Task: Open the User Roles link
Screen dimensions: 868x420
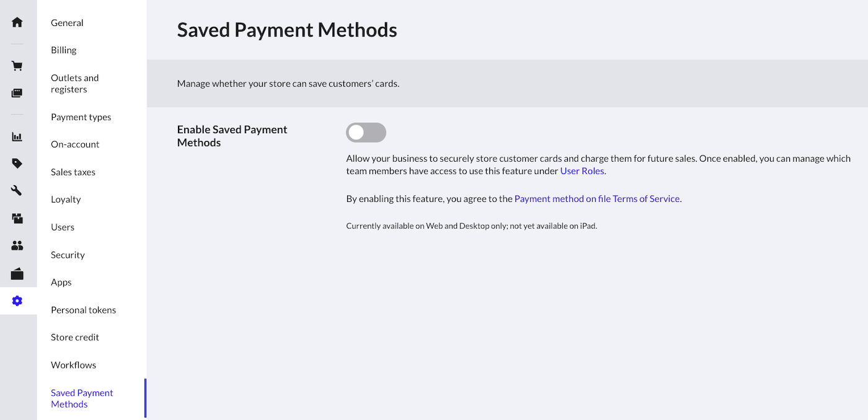Action: pos(582,170)
